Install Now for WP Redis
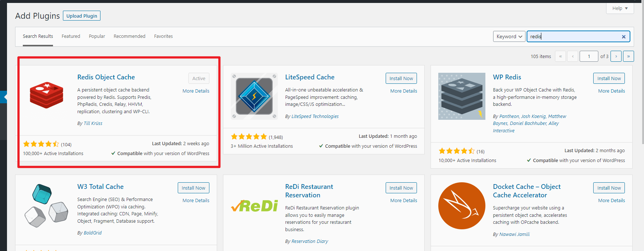 click(x=609, y=78)
